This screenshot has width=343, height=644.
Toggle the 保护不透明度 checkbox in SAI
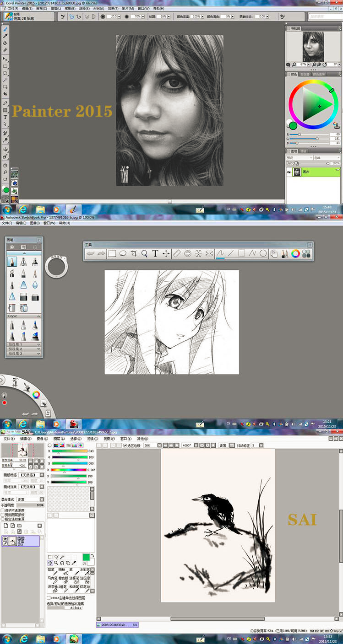coord(3,510)
